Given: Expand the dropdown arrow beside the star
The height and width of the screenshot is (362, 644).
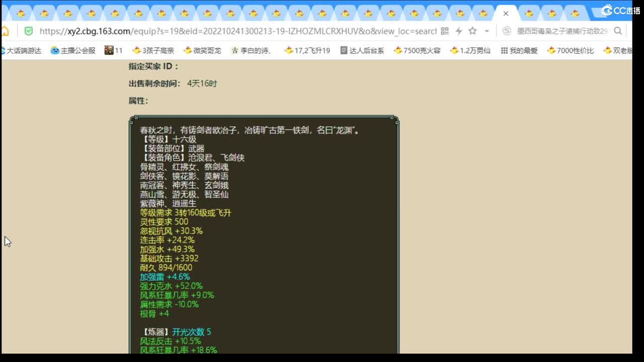Looking at the screenshot, I should (x=486, y=31).
